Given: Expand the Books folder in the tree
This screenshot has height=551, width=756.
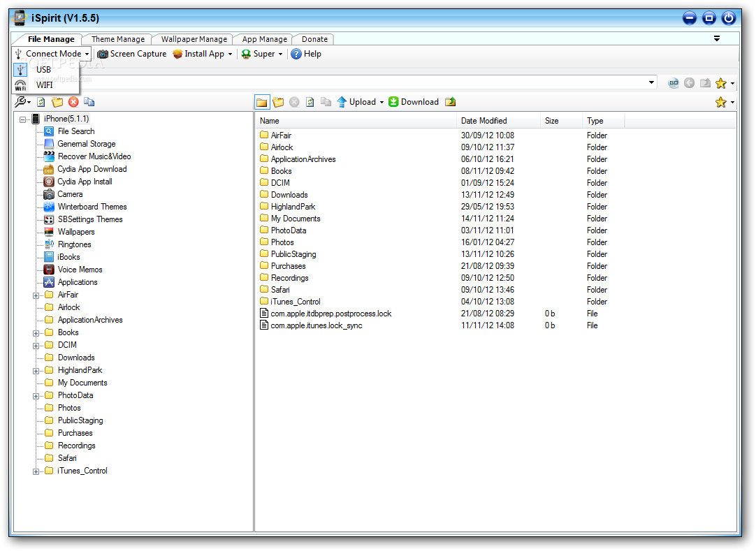Looking at the screenshot, I should tap(36, 333).
